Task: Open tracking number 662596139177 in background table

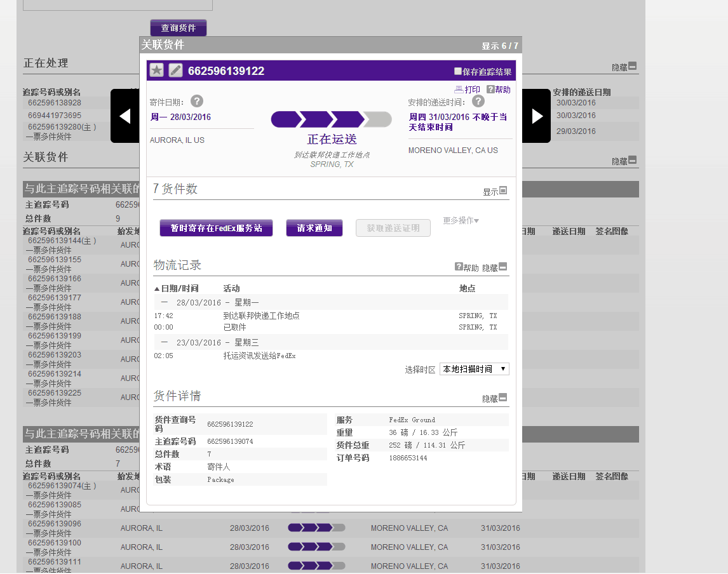Action: coord(55,297)
